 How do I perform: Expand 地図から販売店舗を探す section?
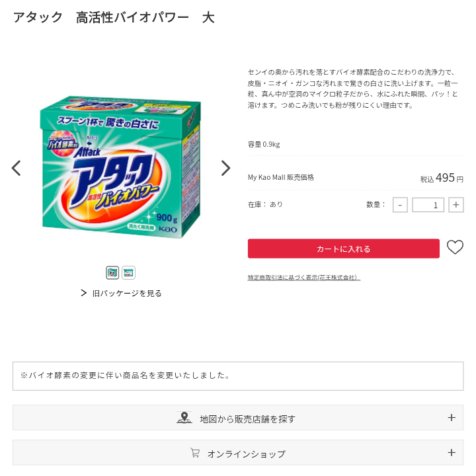[x=238, y=418]
